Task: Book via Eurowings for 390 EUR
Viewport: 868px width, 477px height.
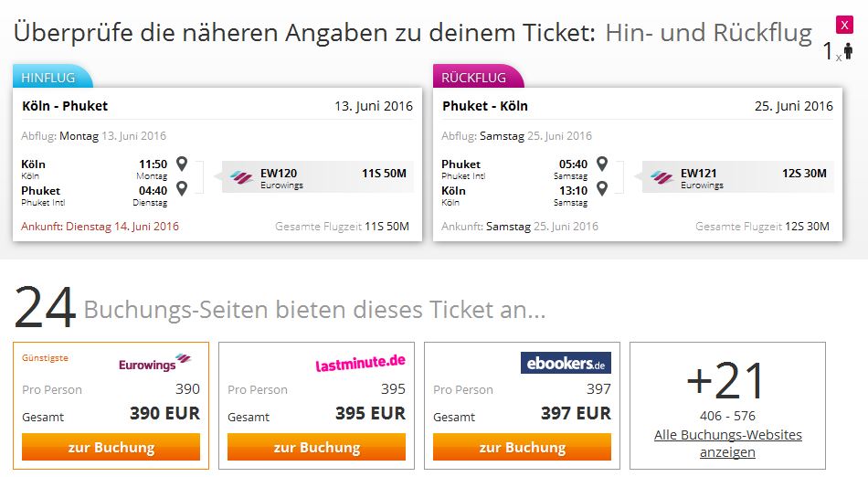Action: tap(111, 447)
